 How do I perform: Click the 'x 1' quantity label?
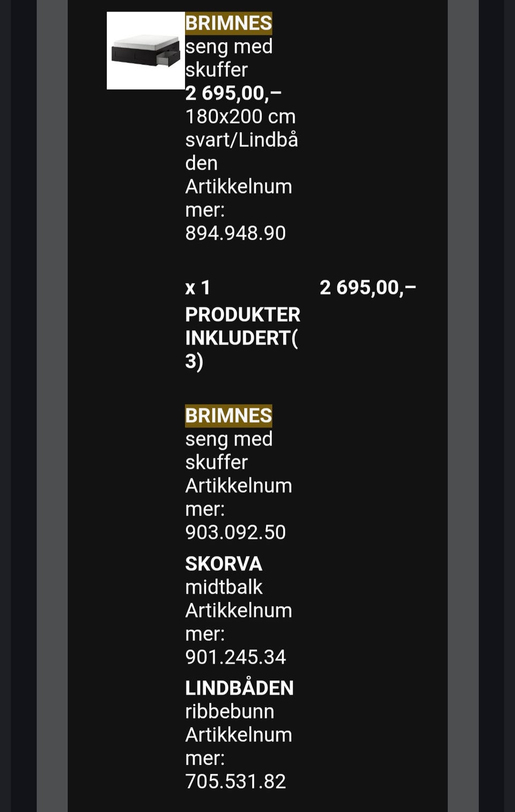[x=197, y=288]
